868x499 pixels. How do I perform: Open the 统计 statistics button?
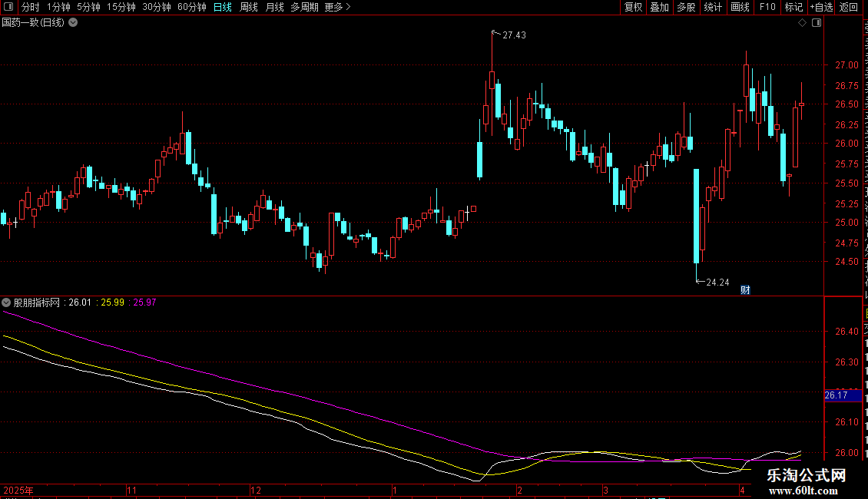[x=713, y=7]
